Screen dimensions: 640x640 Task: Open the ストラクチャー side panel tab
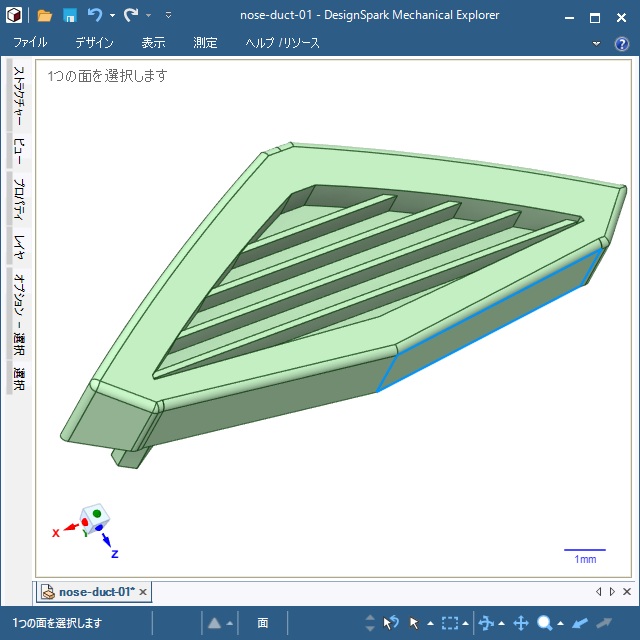pos(18,95)
